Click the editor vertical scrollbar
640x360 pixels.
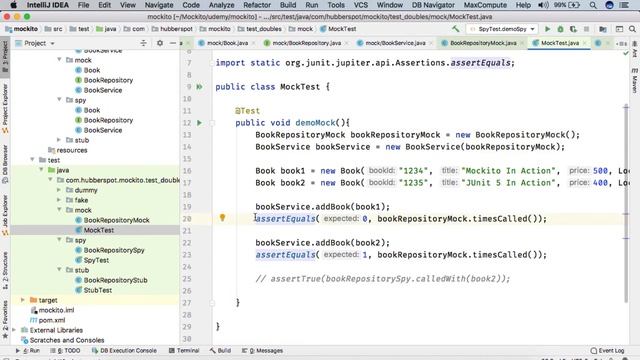coord(626,204)
